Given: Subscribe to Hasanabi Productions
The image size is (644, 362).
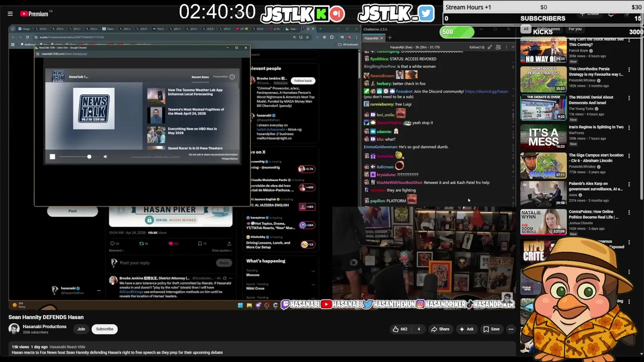Looking at the screenshot, I should click(105, 329).
